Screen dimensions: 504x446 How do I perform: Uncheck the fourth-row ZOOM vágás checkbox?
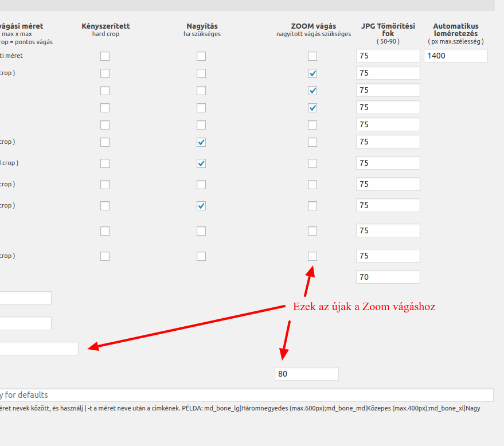[x=312, y=108]
